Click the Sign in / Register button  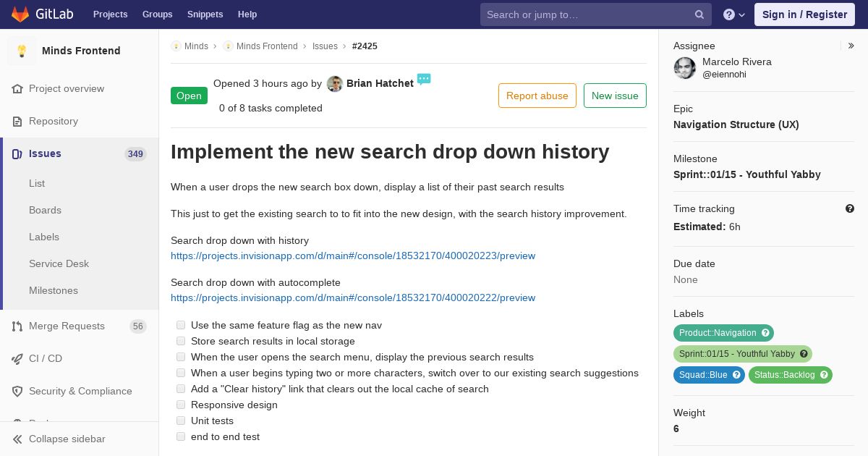click(x=804, y=14)
